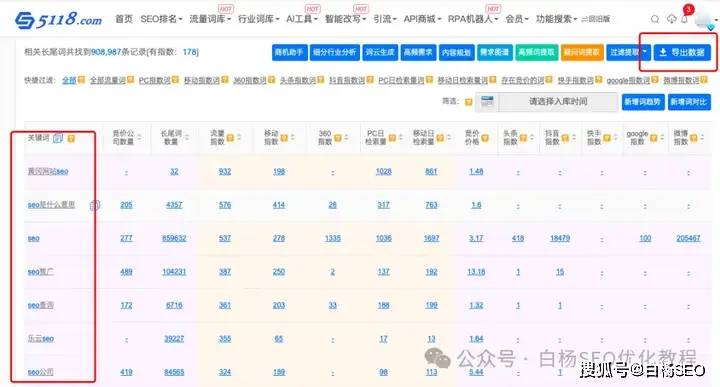Viewport: 720px width, 387px height.
Task: Click help icon in google指数 column header
Action: point(654,138)
